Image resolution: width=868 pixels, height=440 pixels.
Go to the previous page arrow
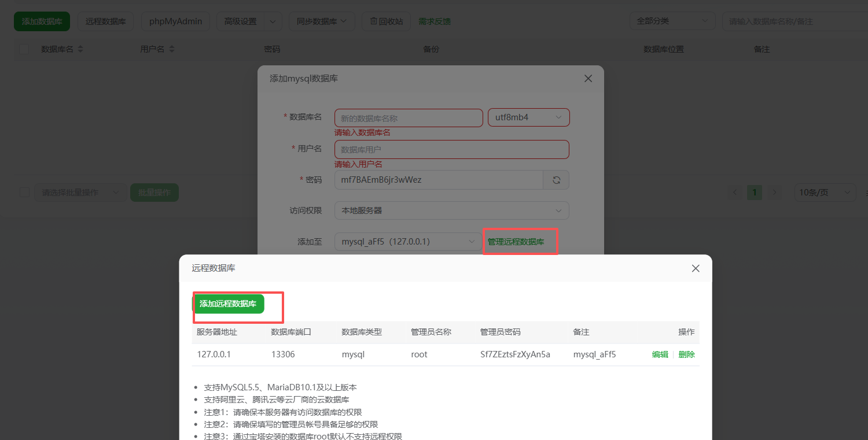(734, 192)
